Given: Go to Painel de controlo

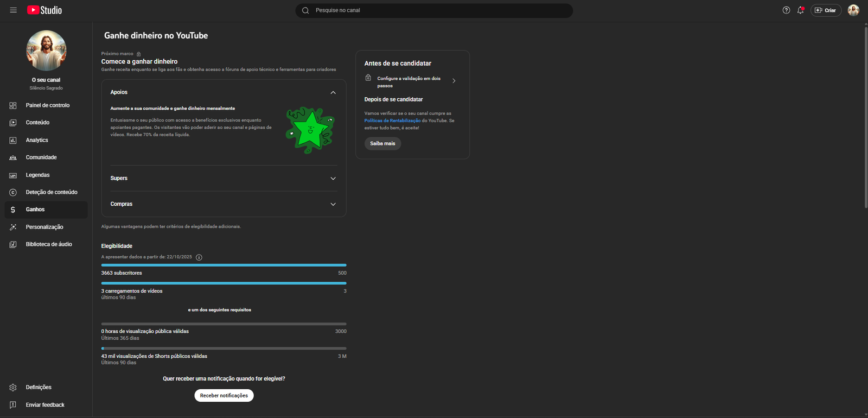Looking at the screenshot, I should coord(47,105).
